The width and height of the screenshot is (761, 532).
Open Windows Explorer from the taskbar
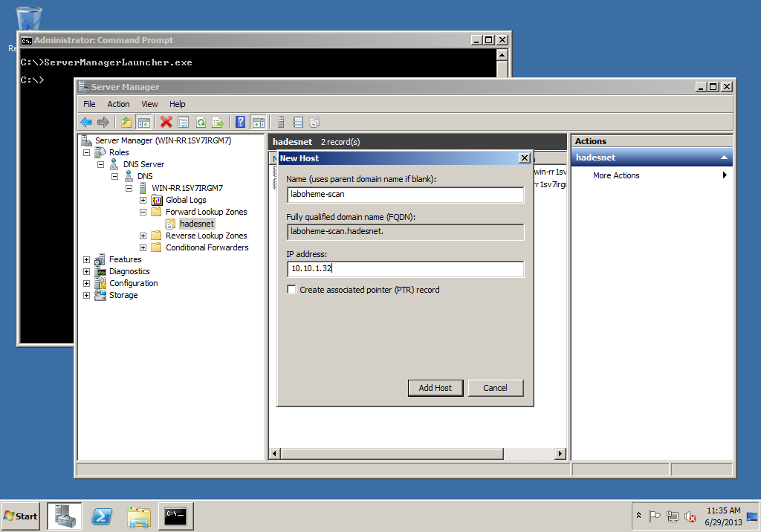(x=139, y=516)
